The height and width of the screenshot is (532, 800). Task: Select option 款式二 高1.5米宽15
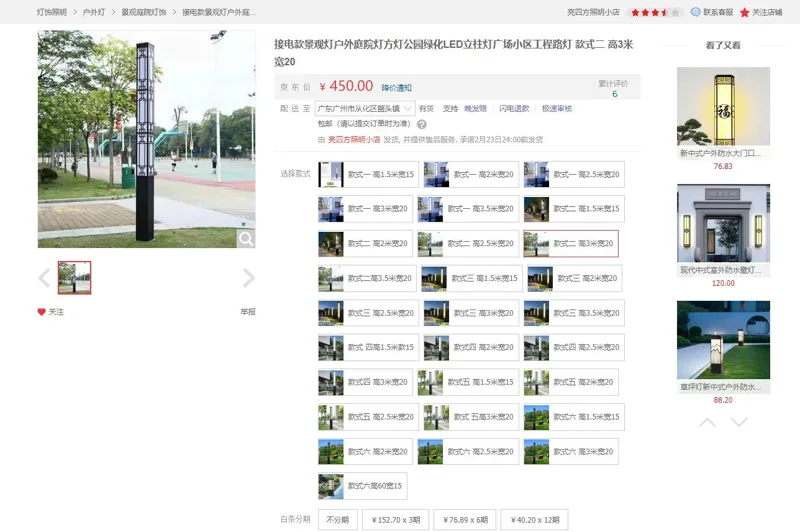(574, 209)
